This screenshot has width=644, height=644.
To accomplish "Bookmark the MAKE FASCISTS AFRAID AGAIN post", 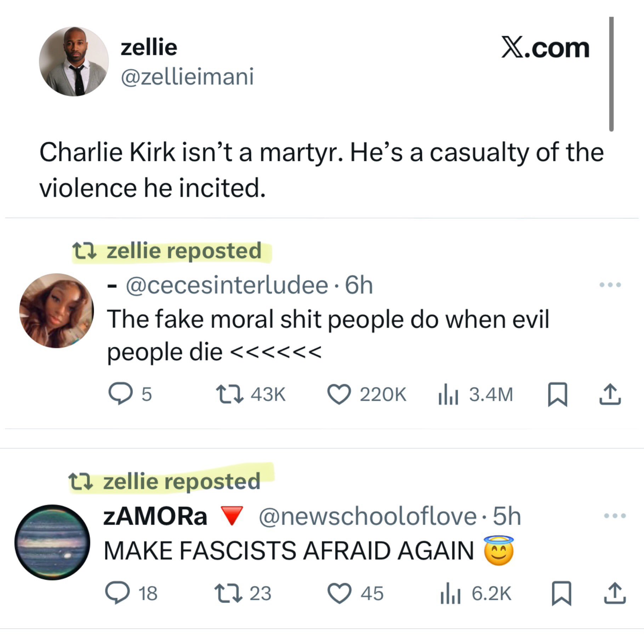I will (561, 593).
